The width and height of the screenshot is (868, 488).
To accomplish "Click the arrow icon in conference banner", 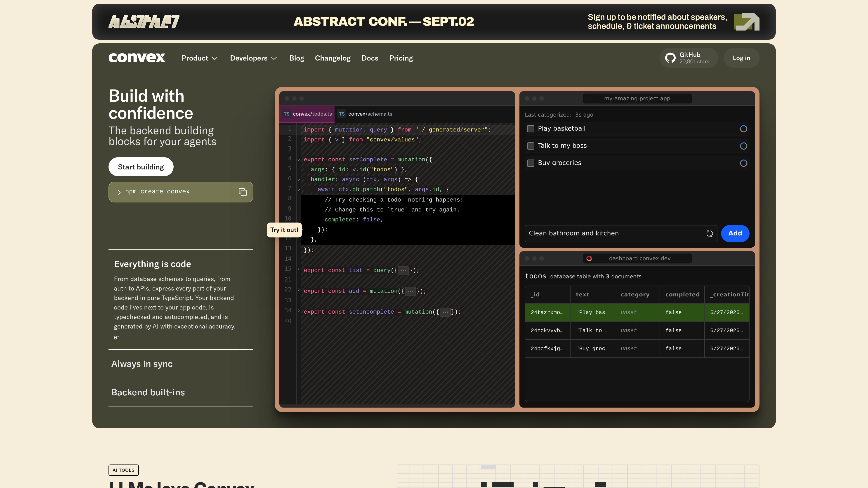I will [746, 22].
